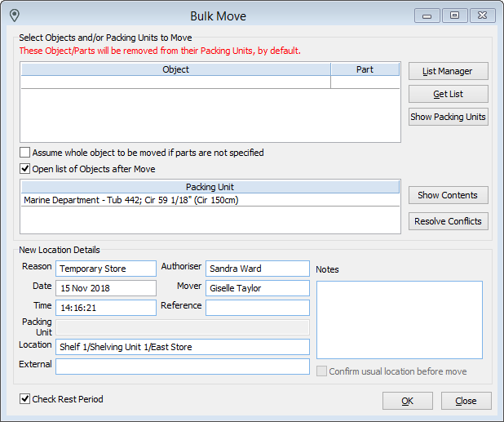Enable Assume whole object to be moved checkbox
This screenshot has height=422, width=504.
pyautogui.click(x=24, y=153)
